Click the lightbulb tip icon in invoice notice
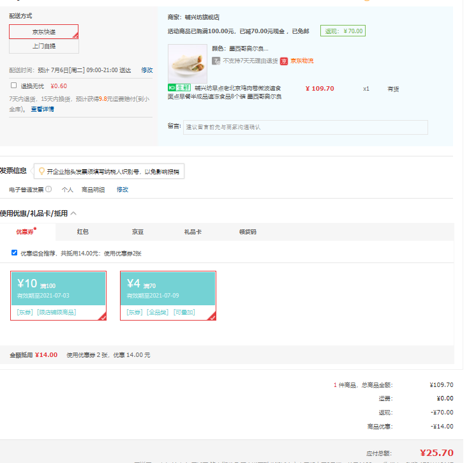This screenshot has width=476, height=463. click(41, 171)
